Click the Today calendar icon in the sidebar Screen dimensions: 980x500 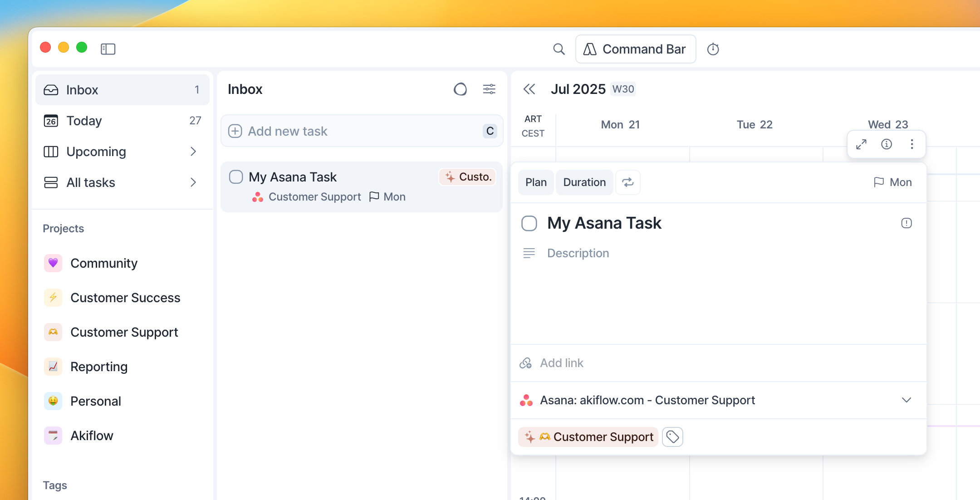51,121
